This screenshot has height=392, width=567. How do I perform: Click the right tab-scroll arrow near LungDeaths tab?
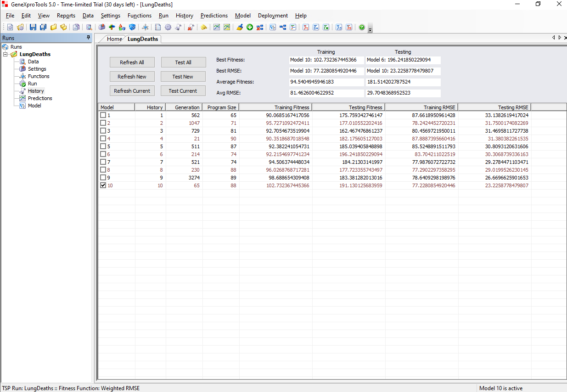559,38
